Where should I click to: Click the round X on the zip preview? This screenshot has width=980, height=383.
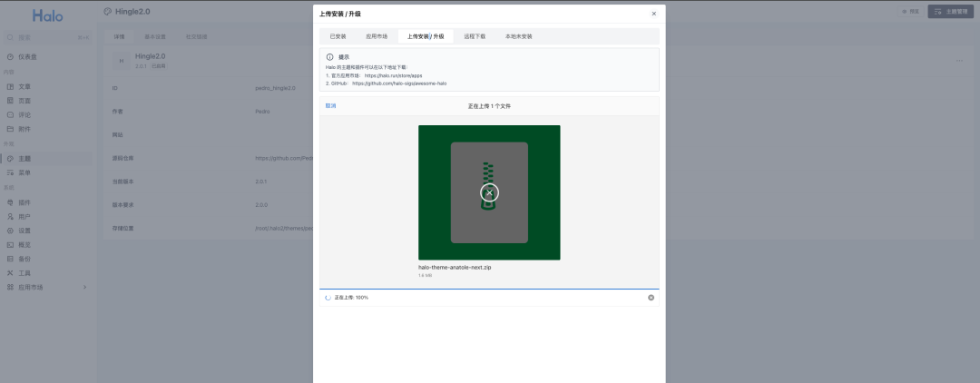click(489, 192)
